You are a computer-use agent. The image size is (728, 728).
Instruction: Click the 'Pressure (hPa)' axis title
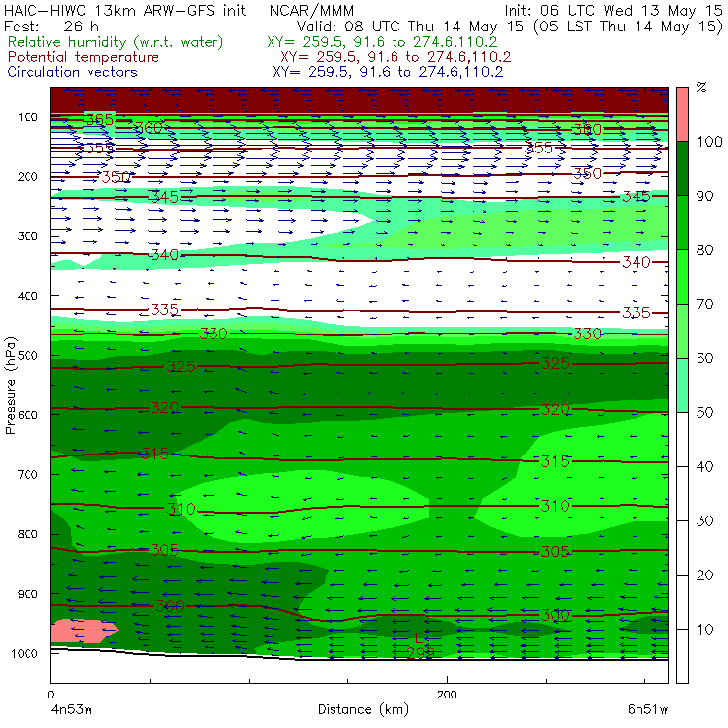click(10, 386)
